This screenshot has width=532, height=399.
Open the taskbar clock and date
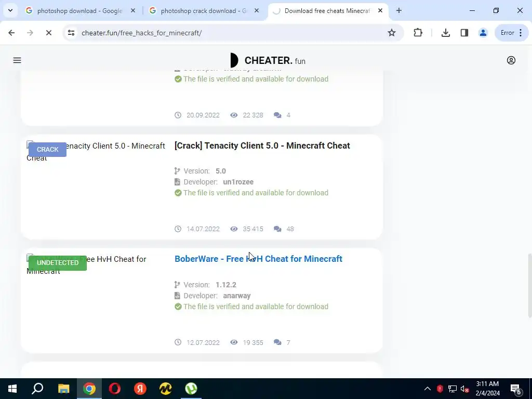point(487,389)
